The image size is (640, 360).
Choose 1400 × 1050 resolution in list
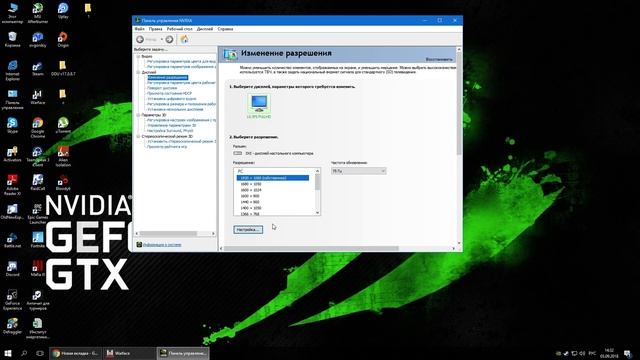tap(251, 208)
